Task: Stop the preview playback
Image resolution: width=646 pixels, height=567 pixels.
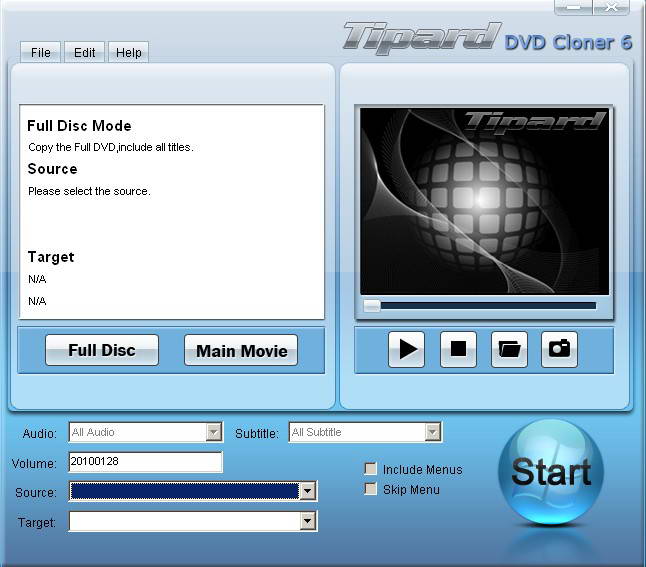Action: click(458, 349)
